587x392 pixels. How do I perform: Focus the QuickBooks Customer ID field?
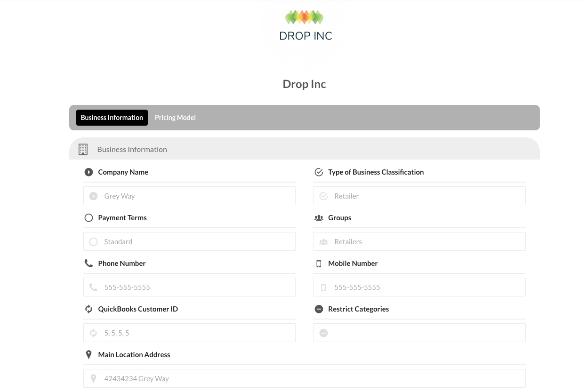pyautogui.click(x=189, y=333)
